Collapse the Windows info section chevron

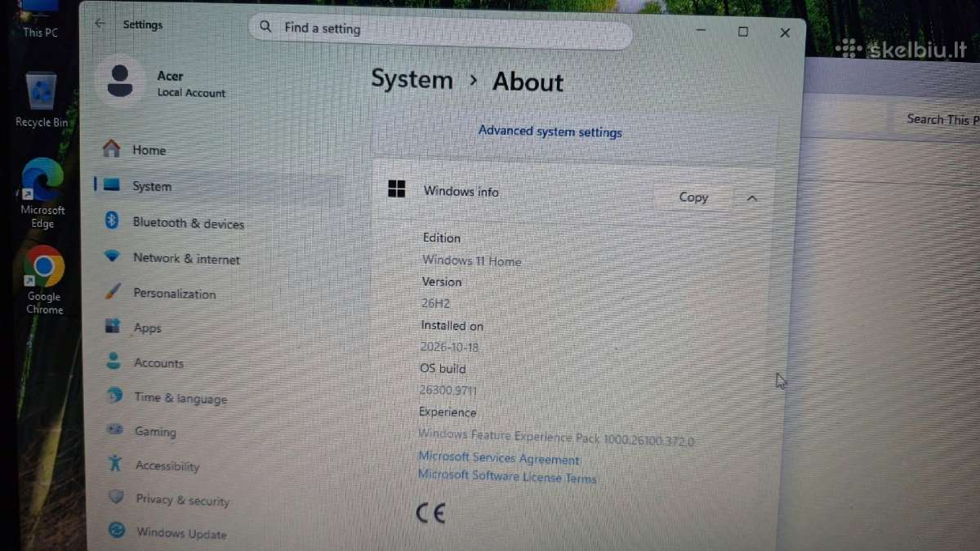(x=753, y=198)
